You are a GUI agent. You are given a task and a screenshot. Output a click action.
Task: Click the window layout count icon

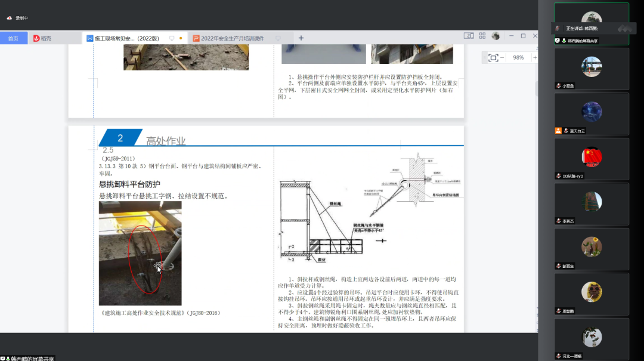pyautogui.click(x=469, y=36)
